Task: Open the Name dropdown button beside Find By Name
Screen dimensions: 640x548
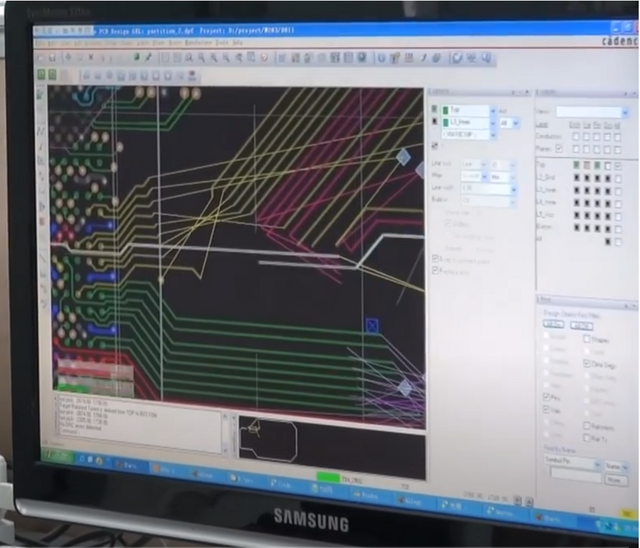Action: tap(616, 466)
